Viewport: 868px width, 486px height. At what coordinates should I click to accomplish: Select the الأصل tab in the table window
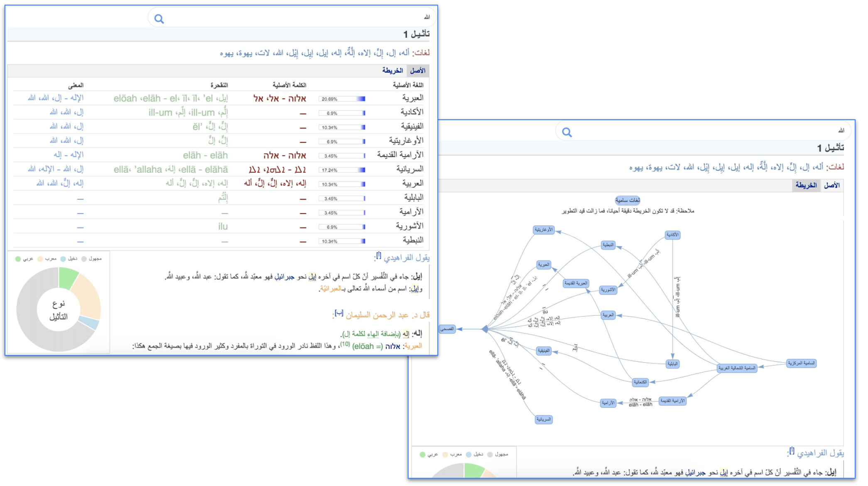pos(418,71)
